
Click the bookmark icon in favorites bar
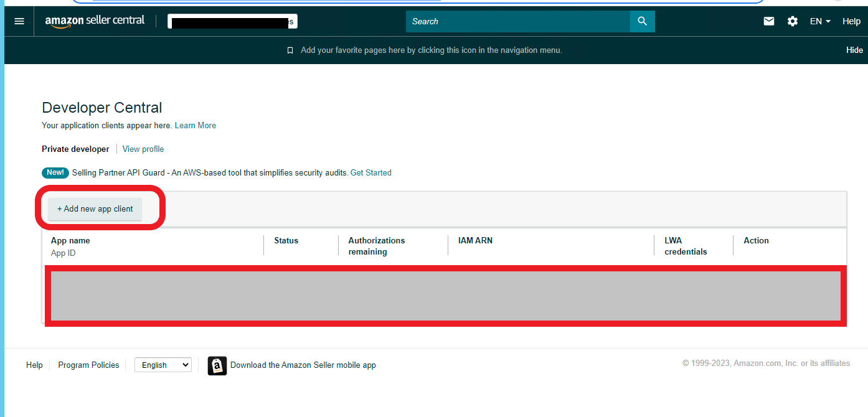tap(290, 50)
